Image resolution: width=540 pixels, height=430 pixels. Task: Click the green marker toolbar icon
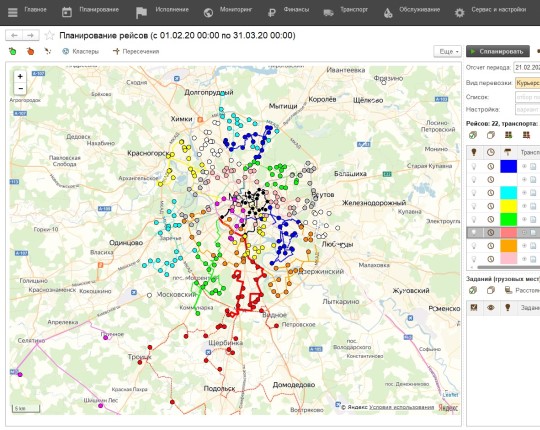pos(12,51)
